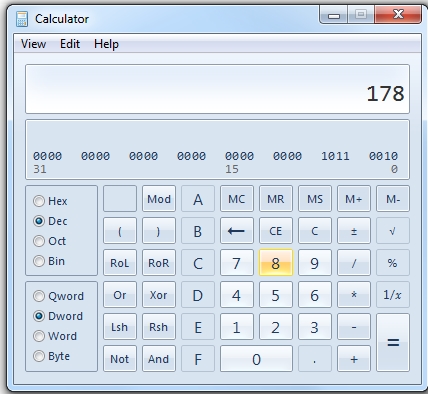The width and height of the screenshot is (428, 394).
Task: Click the hex digit F button
Action: (x=198, y=359)
